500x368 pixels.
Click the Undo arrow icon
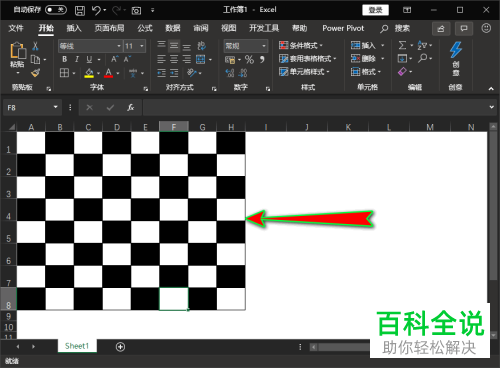(x=96, y=10)
